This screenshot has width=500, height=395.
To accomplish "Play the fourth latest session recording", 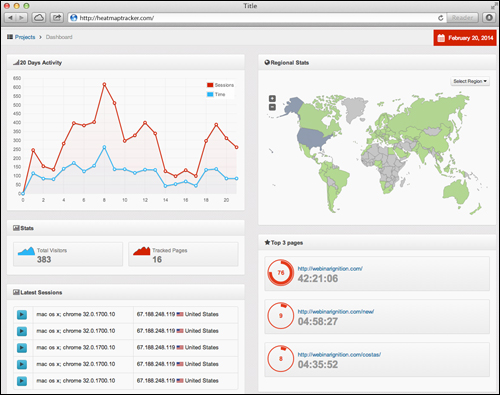I will (22, 364).
